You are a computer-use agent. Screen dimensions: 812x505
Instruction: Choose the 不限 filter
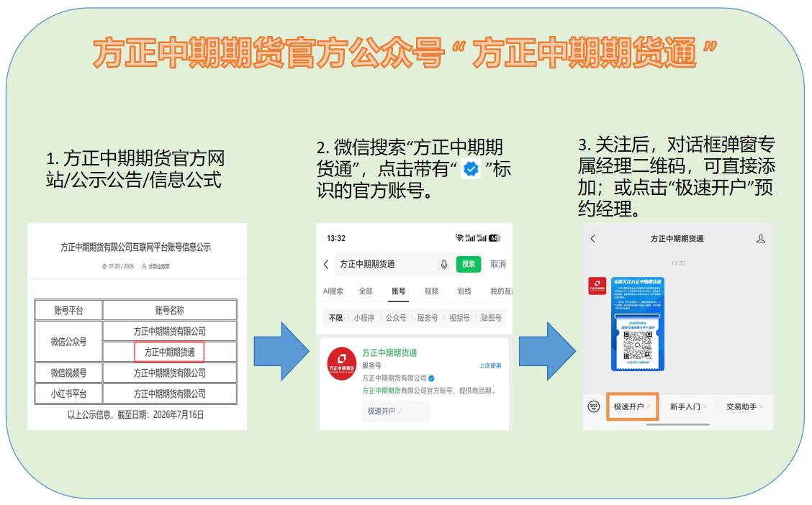[335, 318]
